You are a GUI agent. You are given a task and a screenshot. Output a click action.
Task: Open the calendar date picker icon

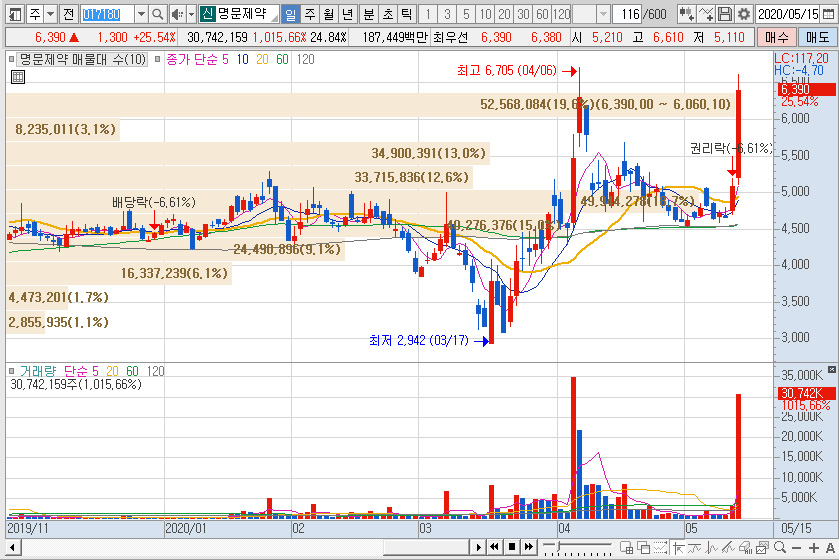(x=830, y=14)
